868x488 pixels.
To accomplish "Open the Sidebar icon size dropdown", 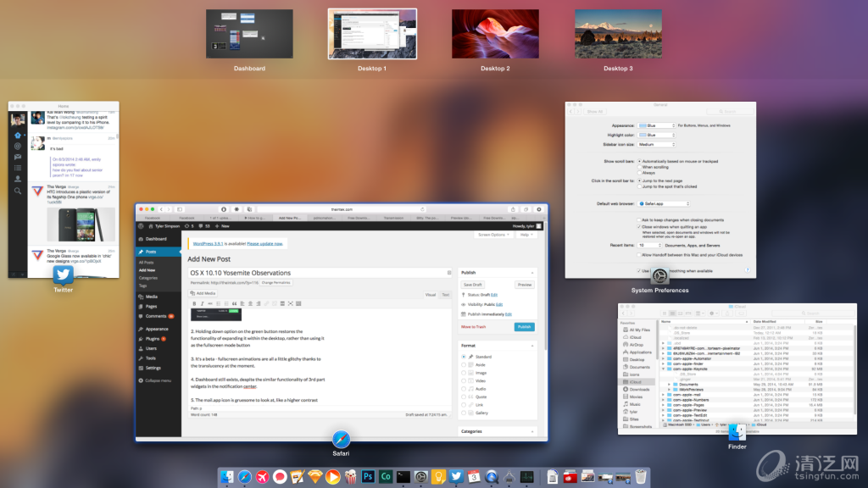I will [x=657, y=145].
